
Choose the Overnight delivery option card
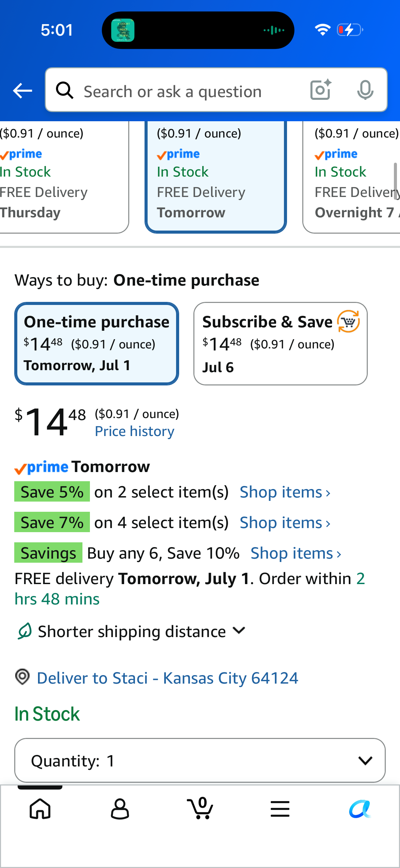351,177
